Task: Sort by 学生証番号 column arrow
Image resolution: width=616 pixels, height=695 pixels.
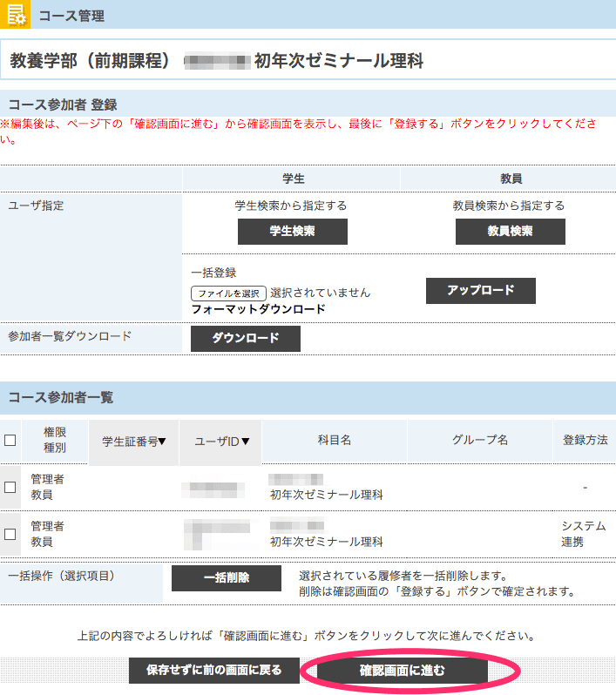Action: coord(162,442)
